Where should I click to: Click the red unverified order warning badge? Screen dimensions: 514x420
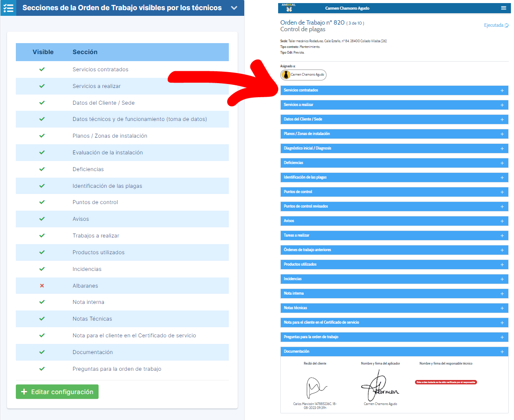(446, 382)
